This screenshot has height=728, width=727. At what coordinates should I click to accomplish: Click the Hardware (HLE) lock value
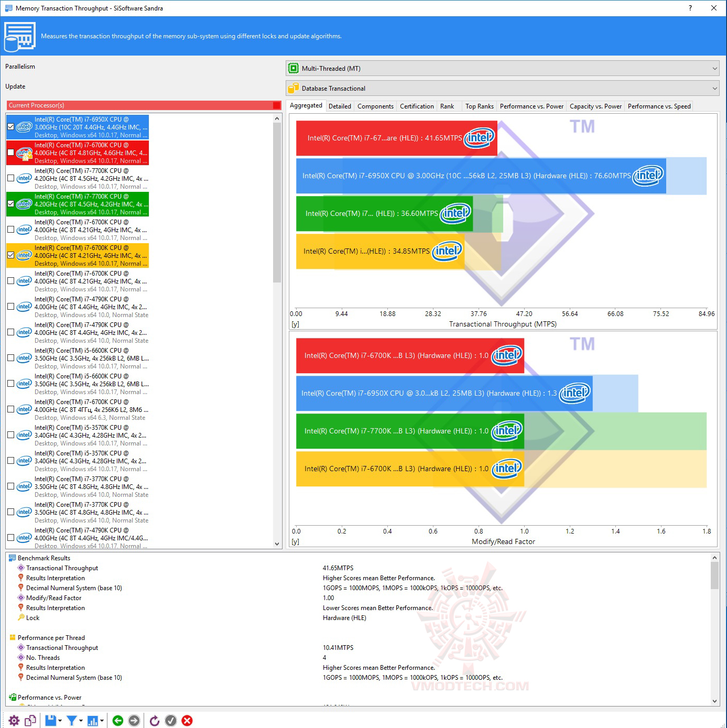coord(344,618)
